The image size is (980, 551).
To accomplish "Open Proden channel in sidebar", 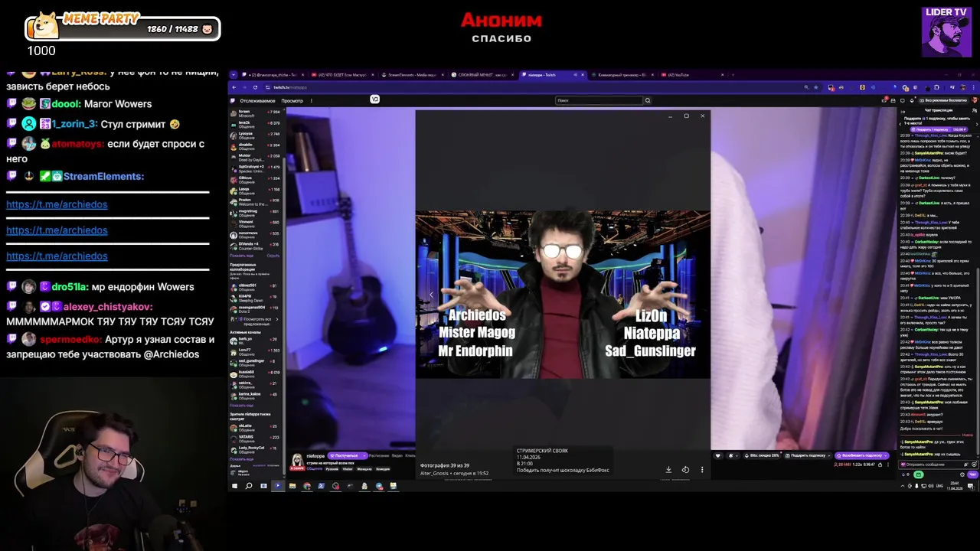I will pos(256,201).
